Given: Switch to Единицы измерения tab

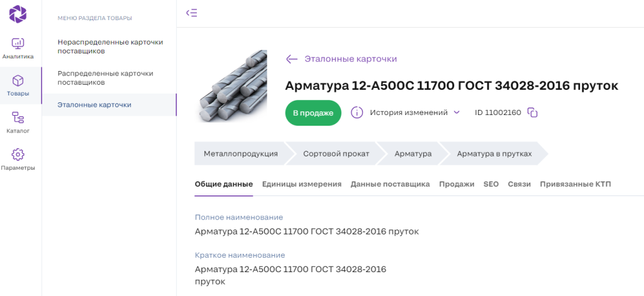Looking at the screenshot, I should click(x=301, y=184).
